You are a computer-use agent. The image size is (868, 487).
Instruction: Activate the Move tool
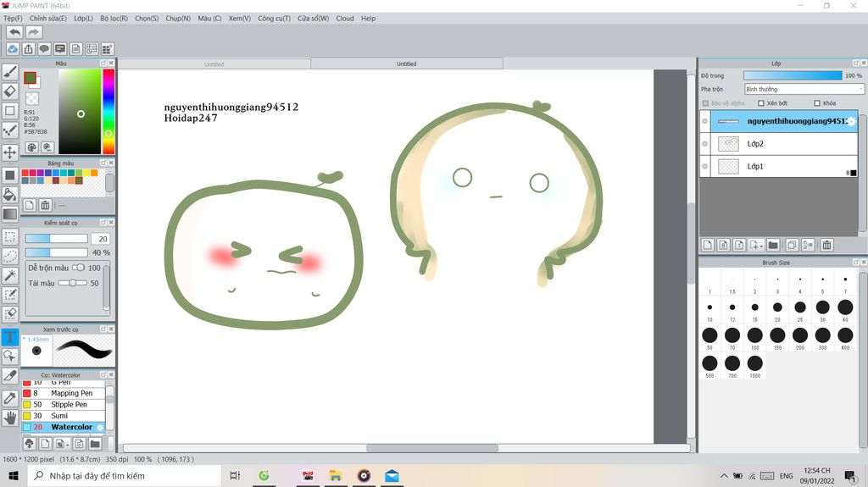pyautogui.click(x=10, y=152)
